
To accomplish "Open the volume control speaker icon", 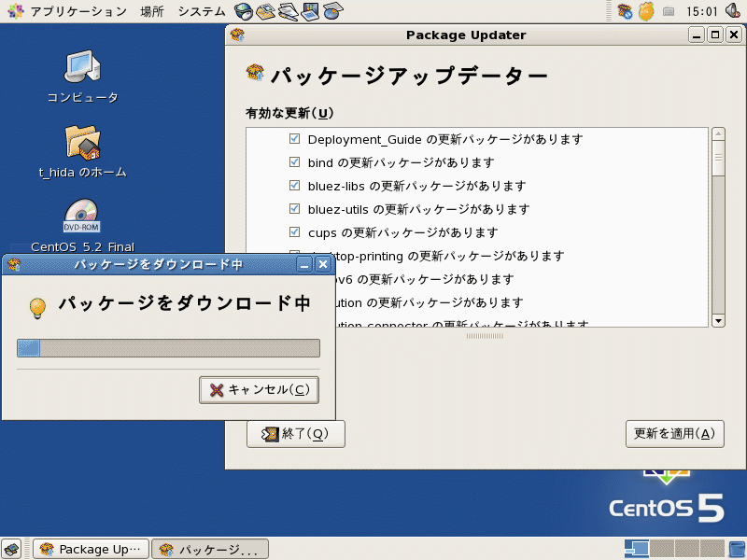I will click(733, 11).
